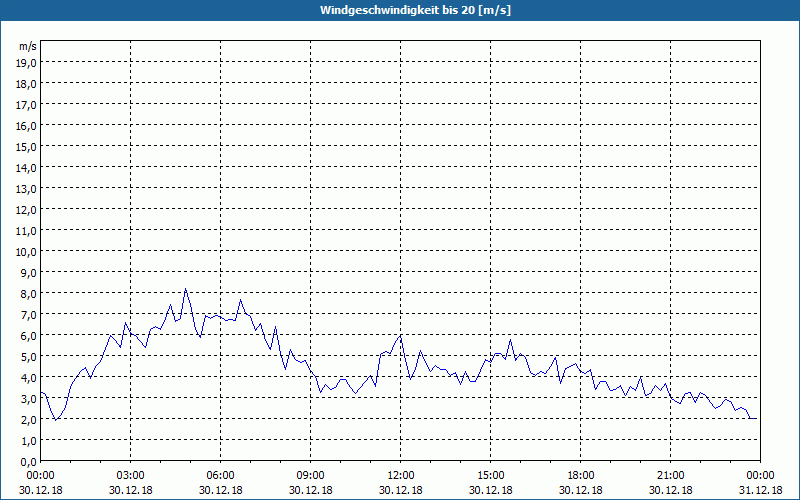Click the 3,0 y-axis label

pyautogui.click(x=29, y=399)
